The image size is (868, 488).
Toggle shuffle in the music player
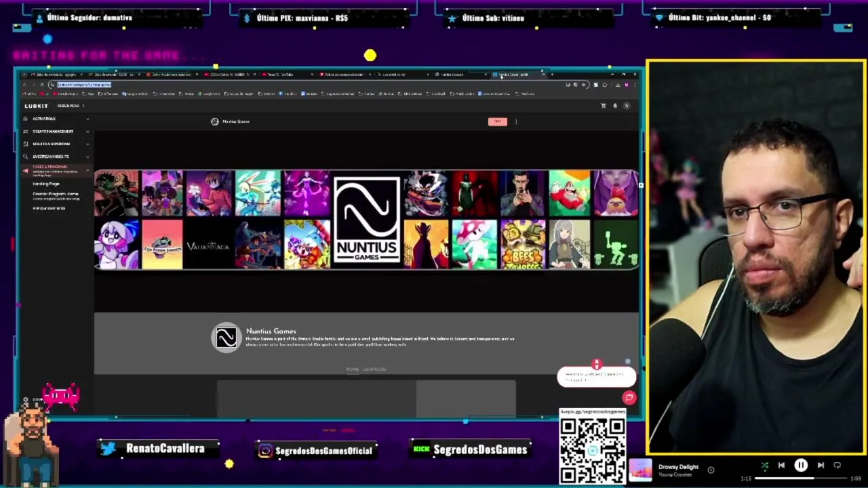coord(764,465)
